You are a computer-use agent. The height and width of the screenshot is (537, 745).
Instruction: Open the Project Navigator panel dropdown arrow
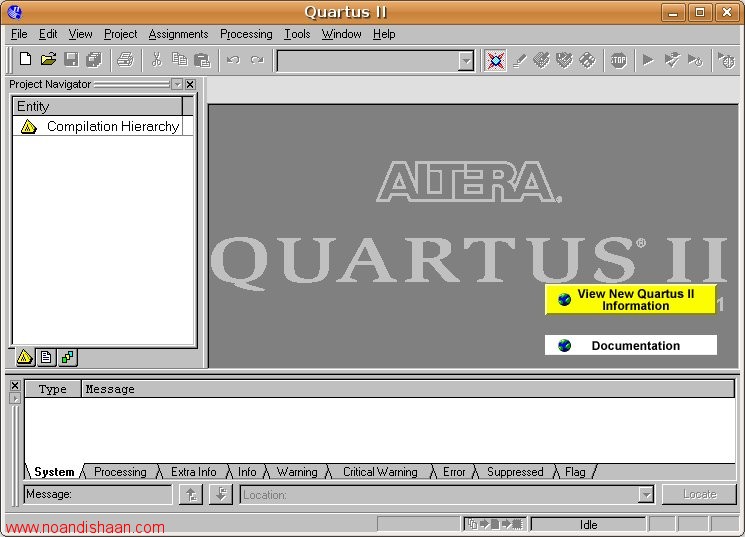177,85
